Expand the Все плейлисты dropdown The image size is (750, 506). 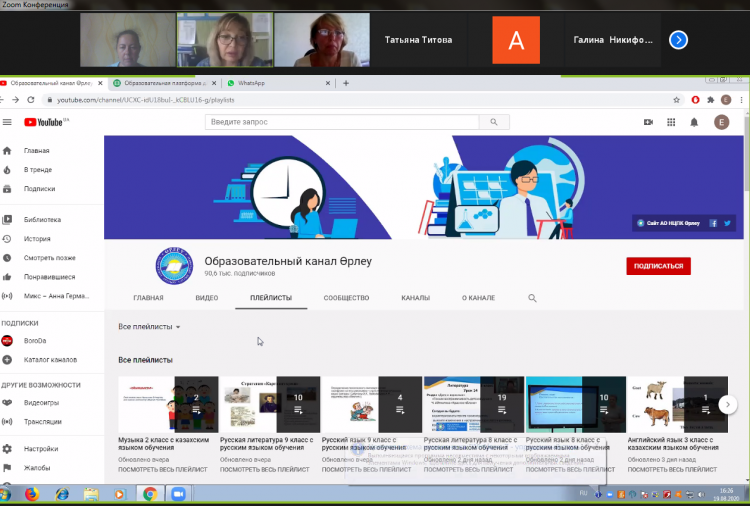[149, 327]
